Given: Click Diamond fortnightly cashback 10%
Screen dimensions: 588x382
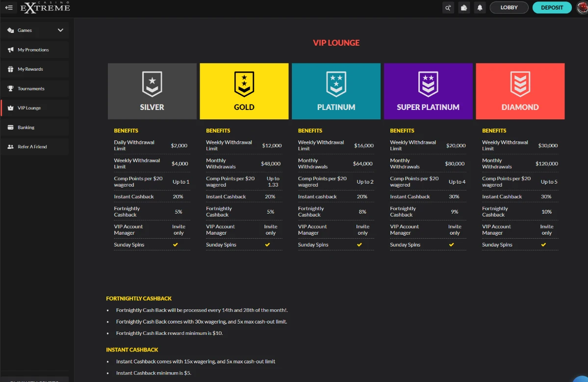Looking at the screenshot, I should (x=547, y=212).
